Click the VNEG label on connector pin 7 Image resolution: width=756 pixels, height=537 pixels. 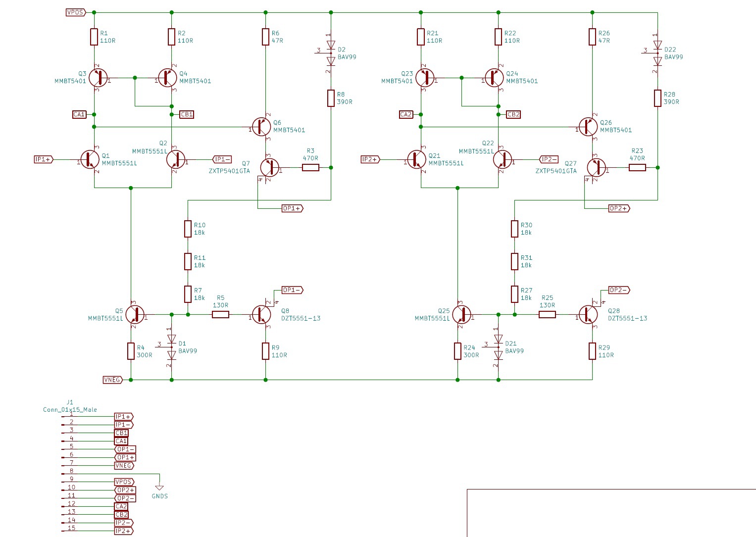coord(124,466)
